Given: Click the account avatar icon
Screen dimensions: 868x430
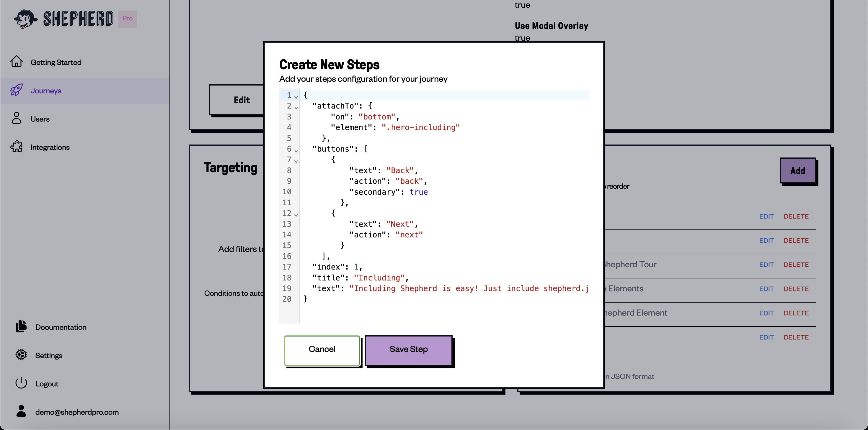Looking at the screenshot, I should [x=21, y=411].
